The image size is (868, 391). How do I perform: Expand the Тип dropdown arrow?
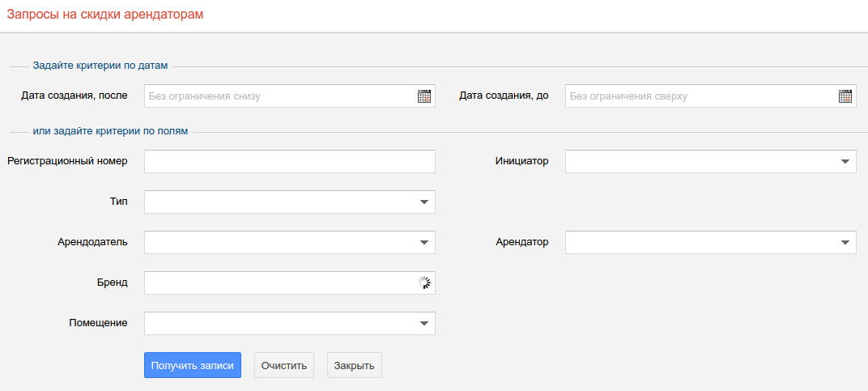pyautogui.click(x=424, y=202)
